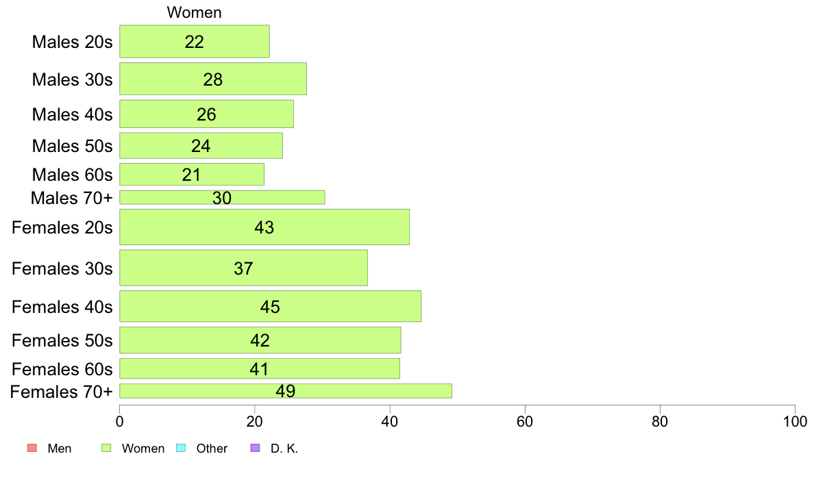The height and width of the screenshot is (504, 814).
Task: Select the Males 30s bar showing 28
Action: click(213, 79)
